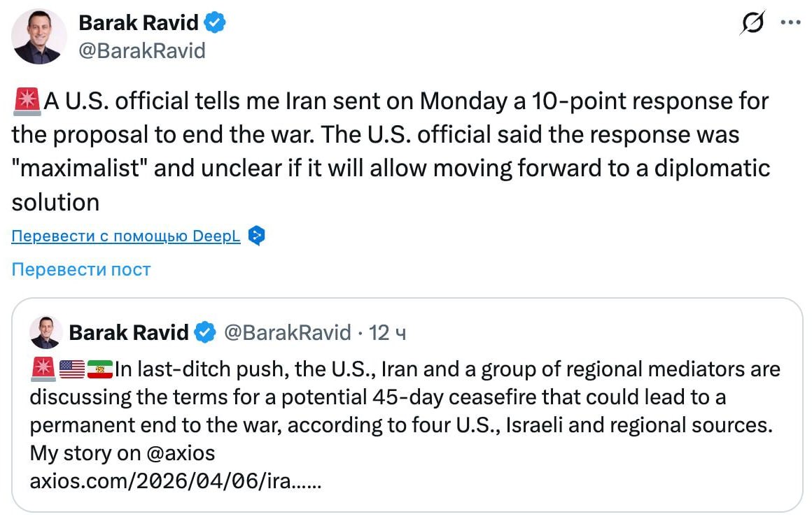Click the DeepL logo icon
This screenshot has height=519, width=812.
[257, 236]
